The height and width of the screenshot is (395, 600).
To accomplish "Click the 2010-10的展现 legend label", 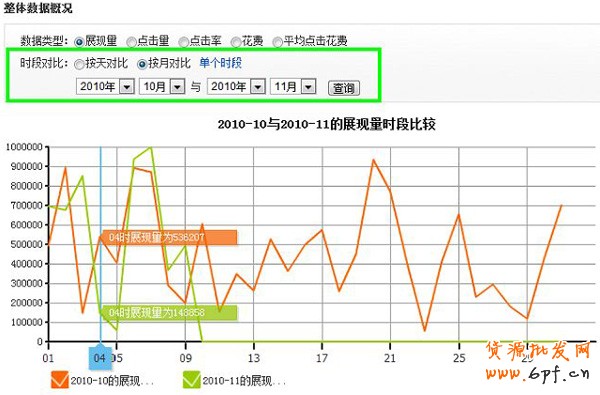I will click(x=112, y=380).
